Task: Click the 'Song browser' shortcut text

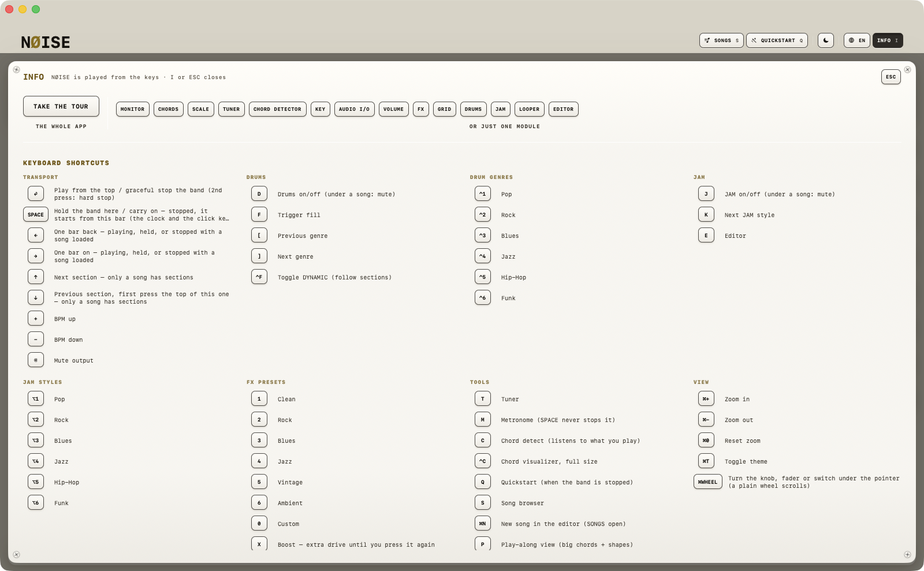Action: point(523,503)
